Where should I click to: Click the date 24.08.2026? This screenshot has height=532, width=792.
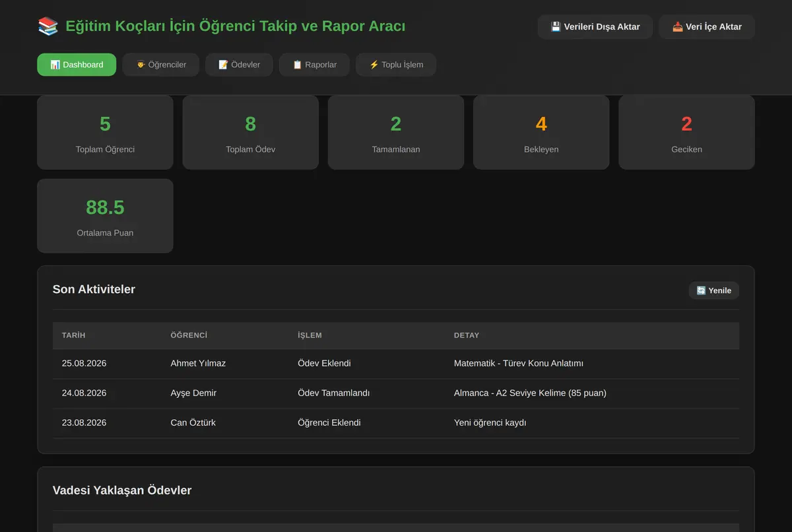[x=84, y=393]
